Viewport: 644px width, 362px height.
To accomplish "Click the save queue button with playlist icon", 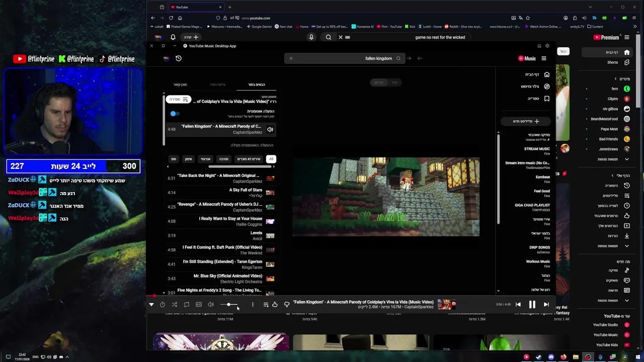I will tap(178, 100).
